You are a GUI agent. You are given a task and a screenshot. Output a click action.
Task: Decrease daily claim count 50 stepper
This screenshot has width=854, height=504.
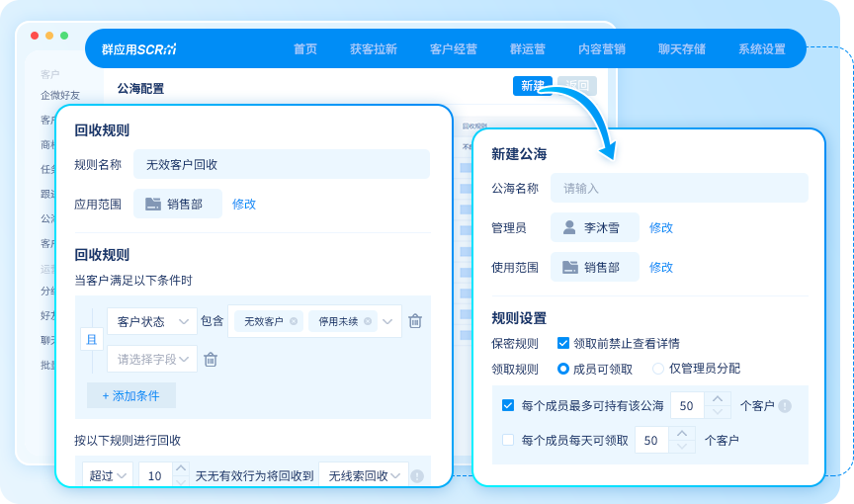pos(682,447)
